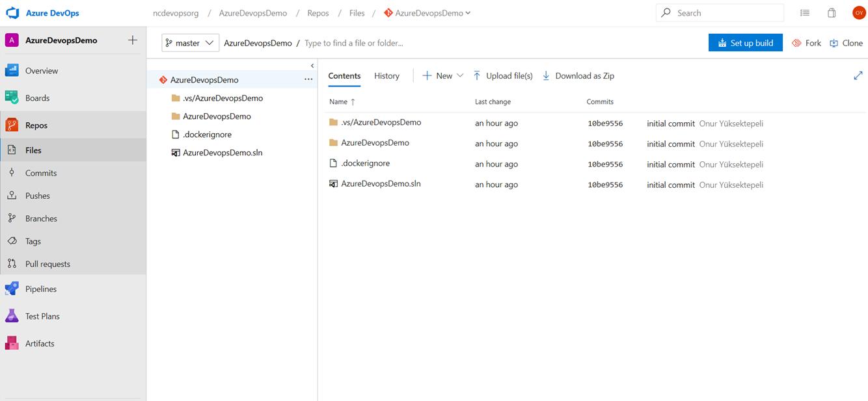This screenshot has height=401, width=868.
Task: Select Commits in the Repos menu
Action: pos(41,173)
